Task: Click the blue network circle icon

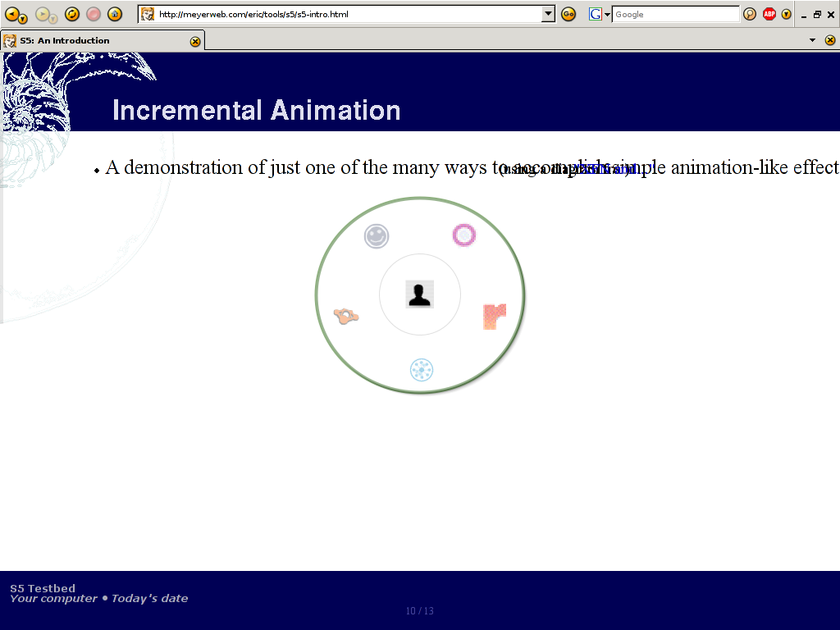Action: point(421,370)
